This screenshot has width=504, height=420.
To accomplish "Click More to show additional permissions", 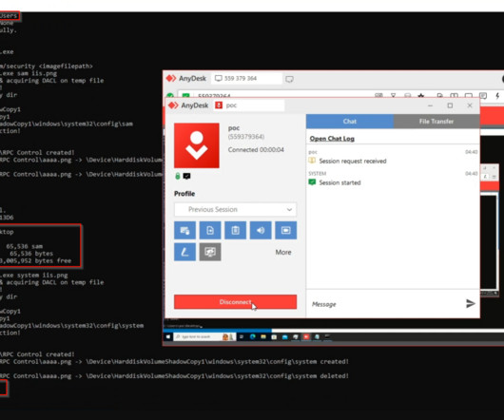I will point(283,252).
